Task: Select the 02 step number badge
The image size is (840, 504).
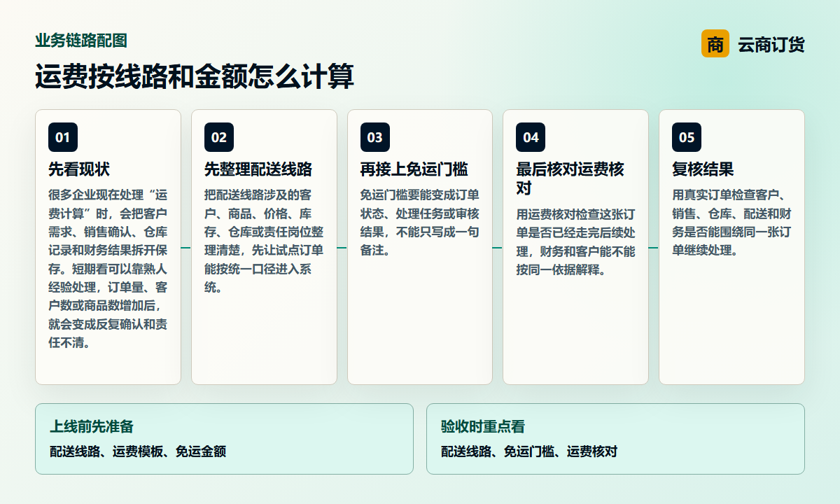Action: click(219, 137)
